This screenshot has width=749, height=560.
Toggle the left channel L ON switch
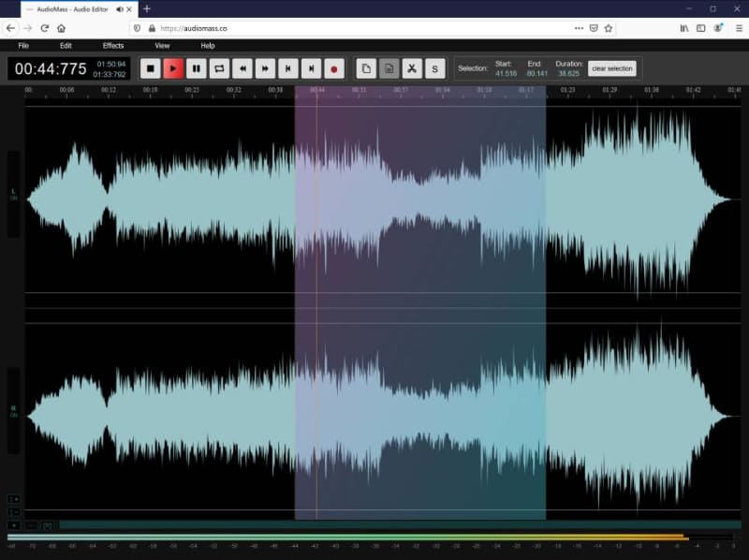tap(13, 195)
